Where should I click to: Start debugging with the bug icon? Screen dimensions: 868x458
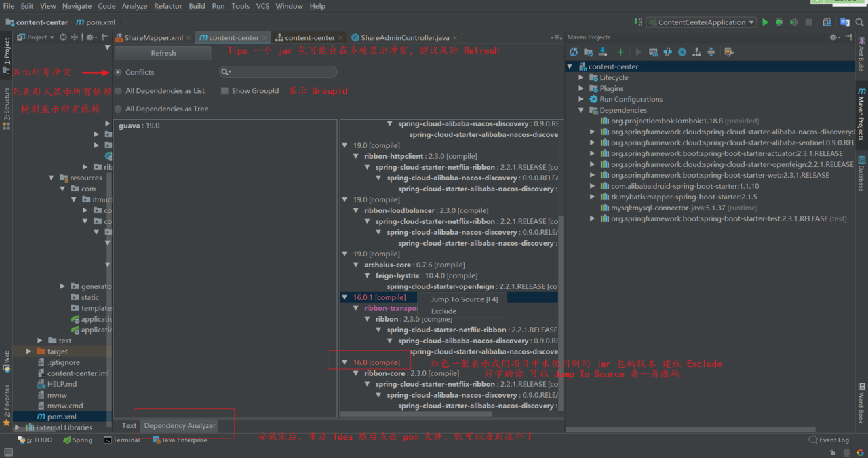tap(779, 22)
